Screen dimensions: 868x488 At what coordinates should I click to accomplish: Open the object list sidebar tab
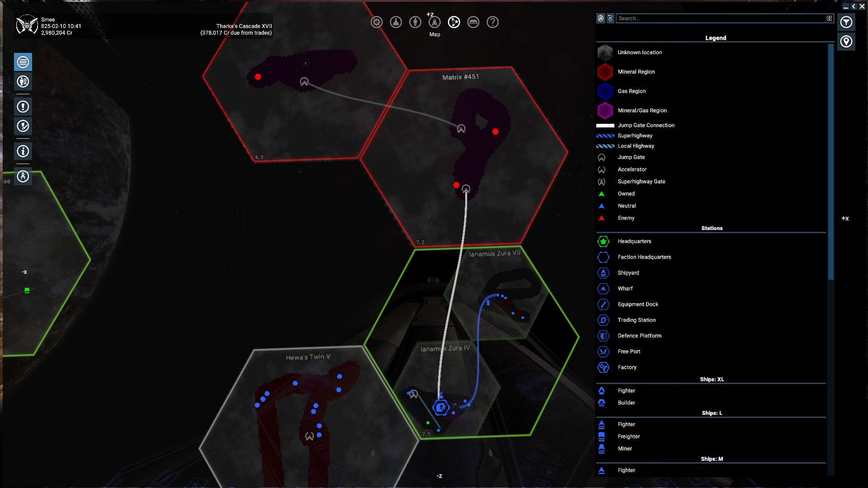23,62
